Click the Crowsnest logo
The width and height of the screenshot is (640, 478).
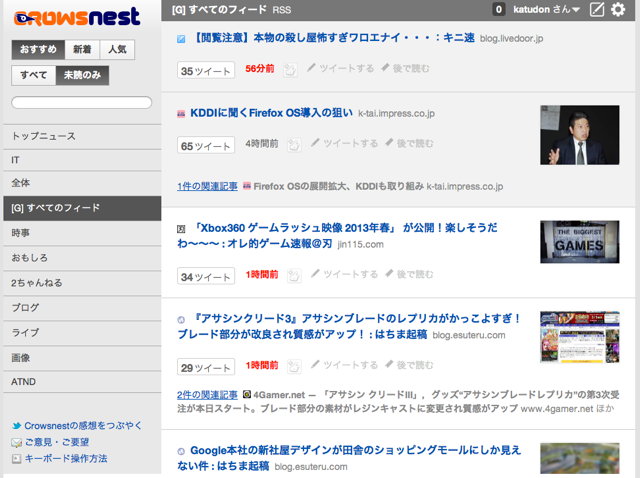77,17
